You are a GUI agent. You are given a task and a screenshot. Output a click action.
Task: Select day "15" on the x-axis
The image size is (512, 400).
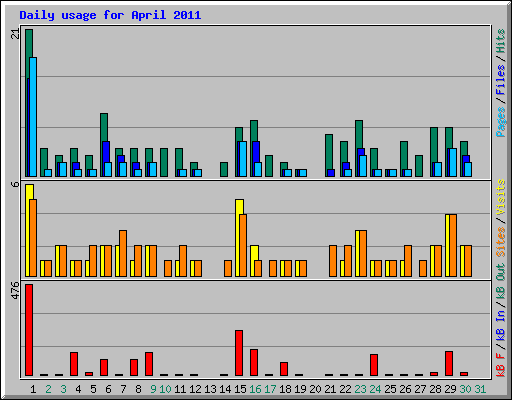tap(240, 389)
